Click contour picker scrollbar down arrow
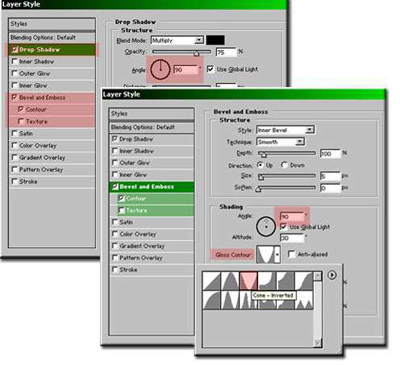 318,343
